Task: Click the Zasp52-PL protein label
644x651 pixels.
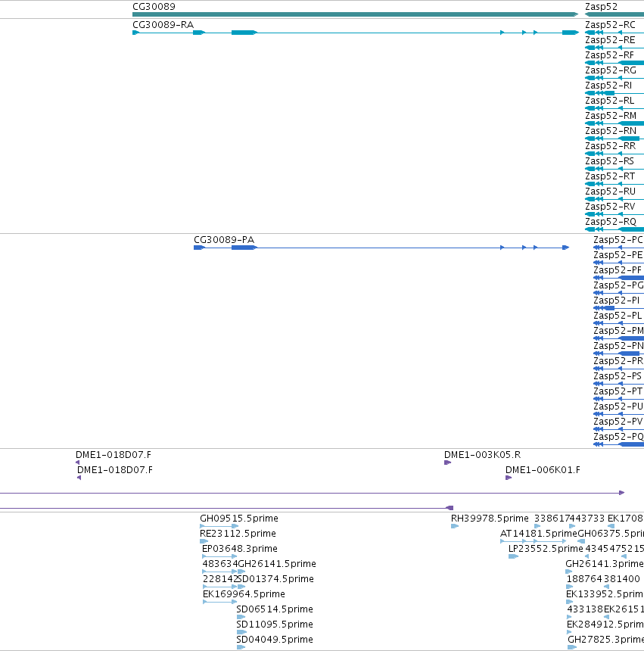Action: pos(618,316)
